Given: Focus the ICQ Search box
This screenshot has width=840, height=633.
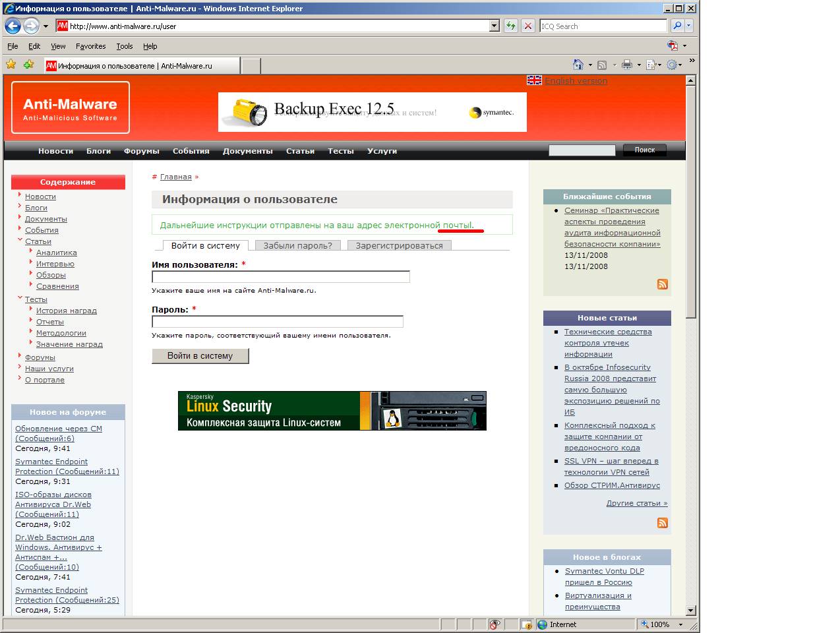Looking at the screenshot, I should click(603, 26).
